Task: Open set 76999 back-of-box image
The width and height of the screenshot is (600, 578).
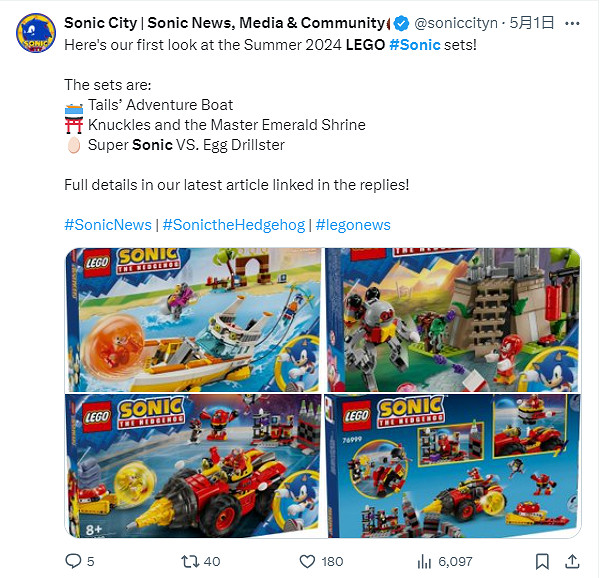Action: (453, 466)
